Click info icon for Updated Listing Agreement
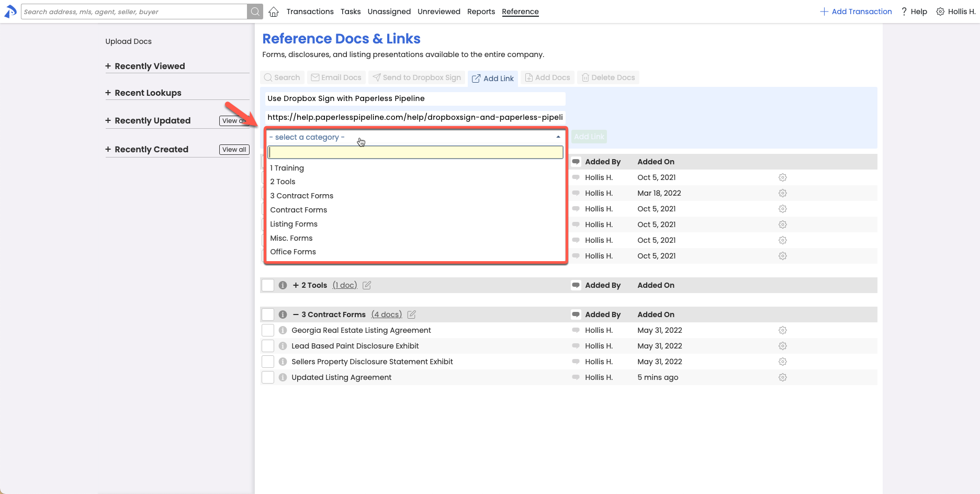Image resolution: width=980 pixels, height=494 pixels. [x=283, y=377]
